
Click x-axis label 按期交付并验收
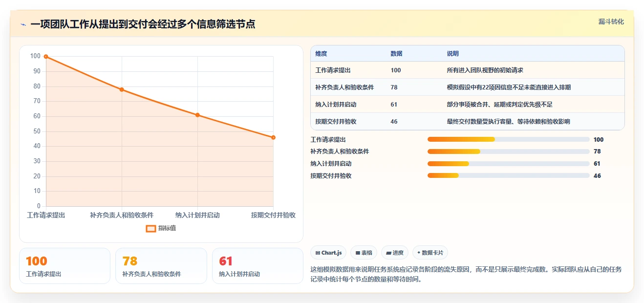coord(273,215)
